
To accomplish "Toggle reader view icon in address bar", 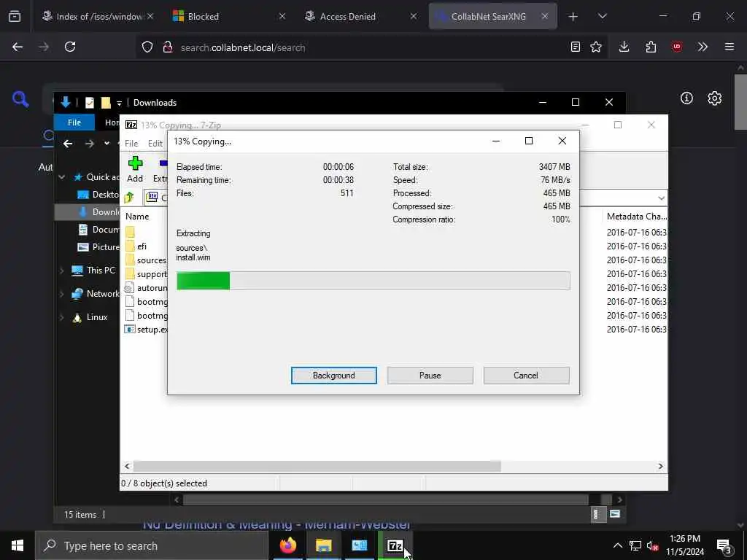I will pyautogui.click(x=576, y=47).
